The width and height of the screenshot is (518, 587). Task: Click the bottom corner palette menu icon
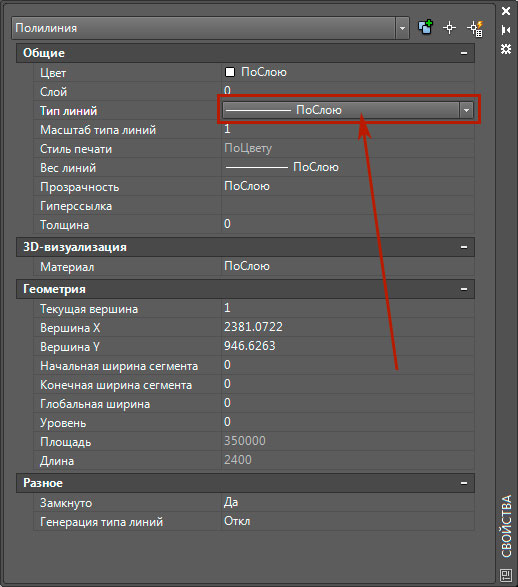pos(506,575)
